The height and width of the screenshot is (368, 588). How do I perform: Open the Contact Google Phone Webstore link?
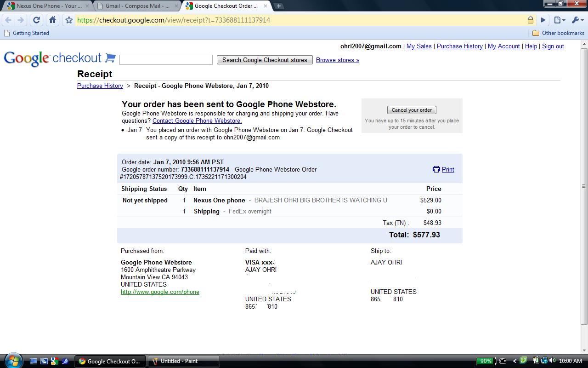click(x=197, y=121)
